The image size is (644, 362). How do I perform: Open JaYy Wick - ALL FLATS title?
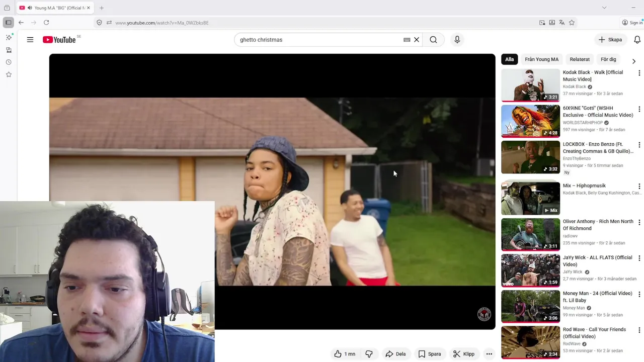[597, 260]
